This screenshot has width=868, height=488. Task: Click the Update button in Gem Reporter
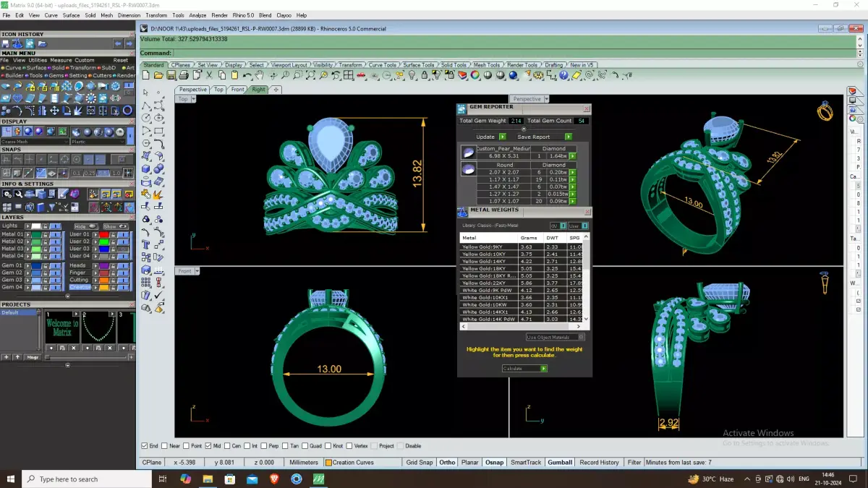click(491, 137)
